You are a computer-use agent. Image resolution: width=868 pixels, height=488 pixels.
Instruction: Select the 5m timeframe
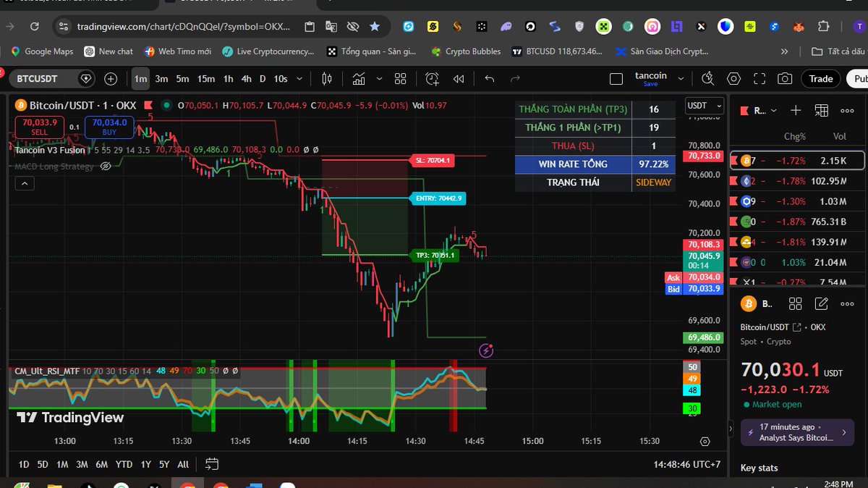(182, 78)
